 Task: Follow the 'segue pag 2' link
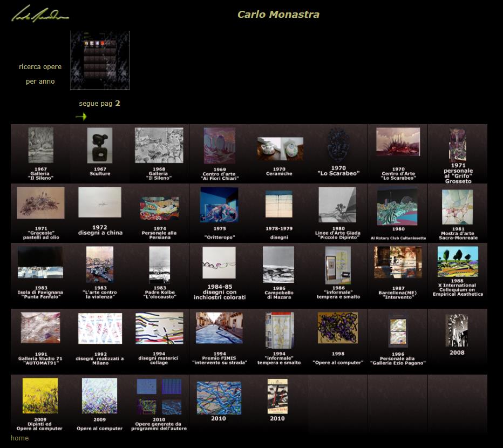pos(99,103)
